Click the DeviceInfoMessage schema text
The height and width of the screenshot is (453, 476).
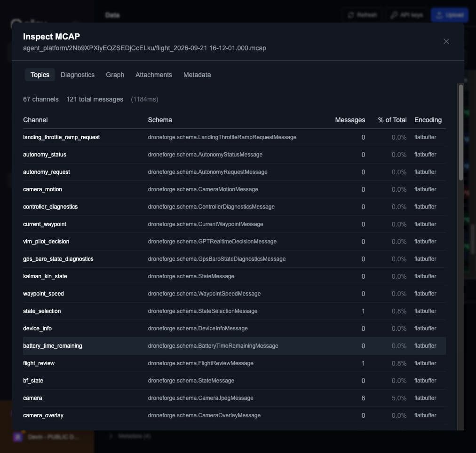[198, 328]
